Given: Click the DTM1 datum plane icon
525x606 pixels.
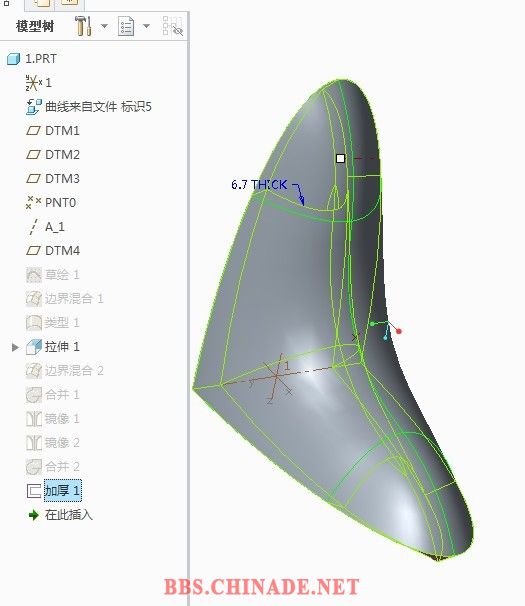Looking at the screenshot, I should (33, 131).
